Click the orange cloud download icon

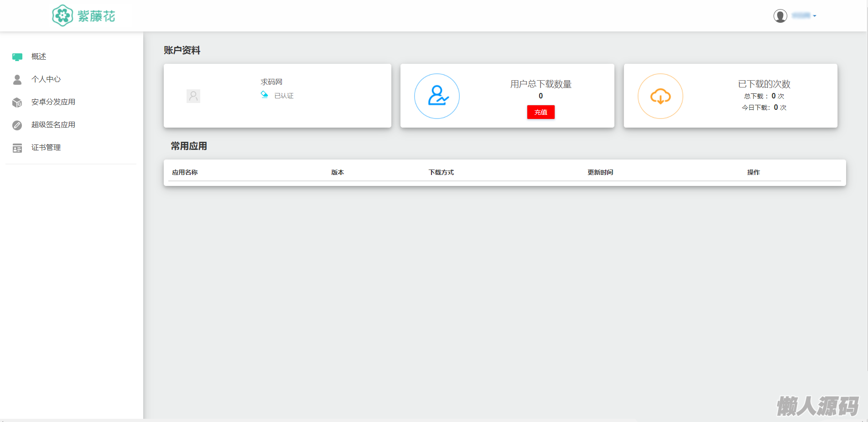coord(660,96)
